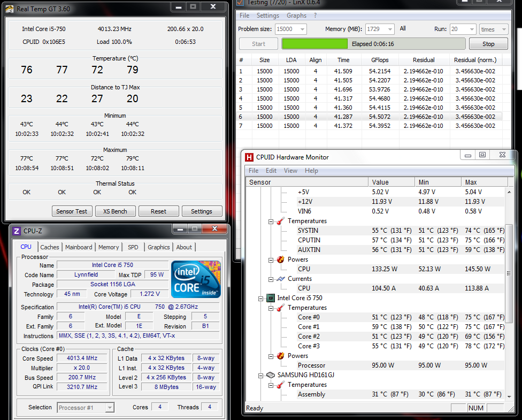Click the hard drive icon beside SAMSUNG HD161GJ
This screenshot has height=420, width=522.
pyautogui.click(x=271, y=375)
